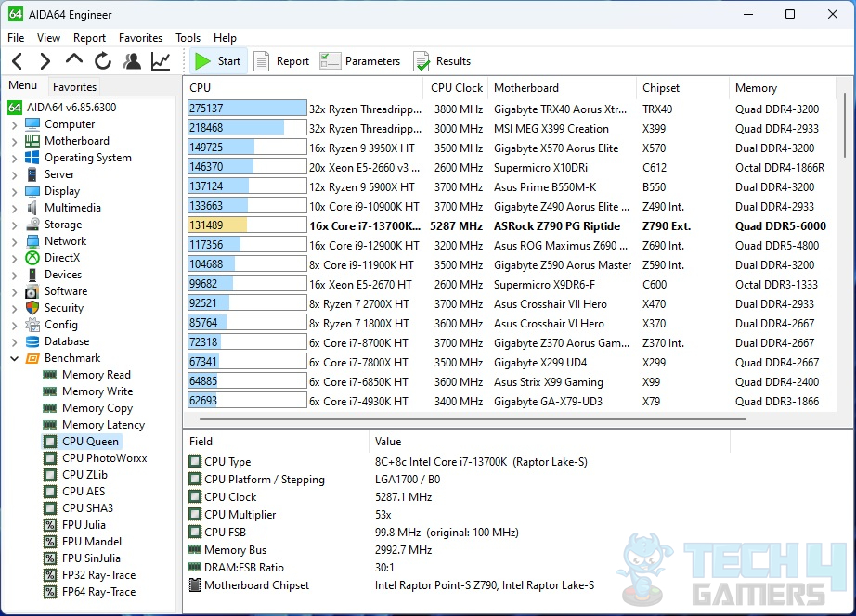Viewport: 856px width, 616px height.
Task: Expand the Server tree node
Action: (x=14, y=174)
